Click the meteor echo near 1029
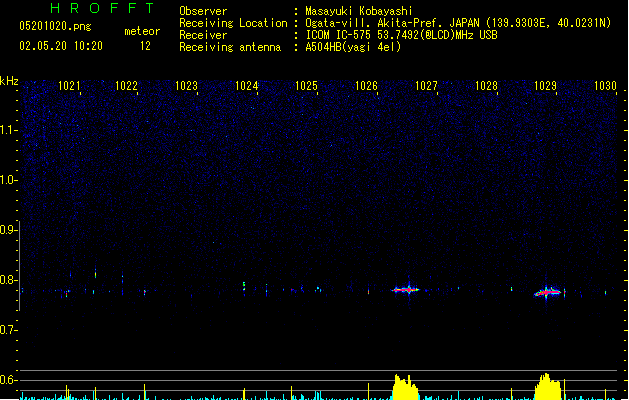This screenshot has height=400, width=629. coord(548,292)
